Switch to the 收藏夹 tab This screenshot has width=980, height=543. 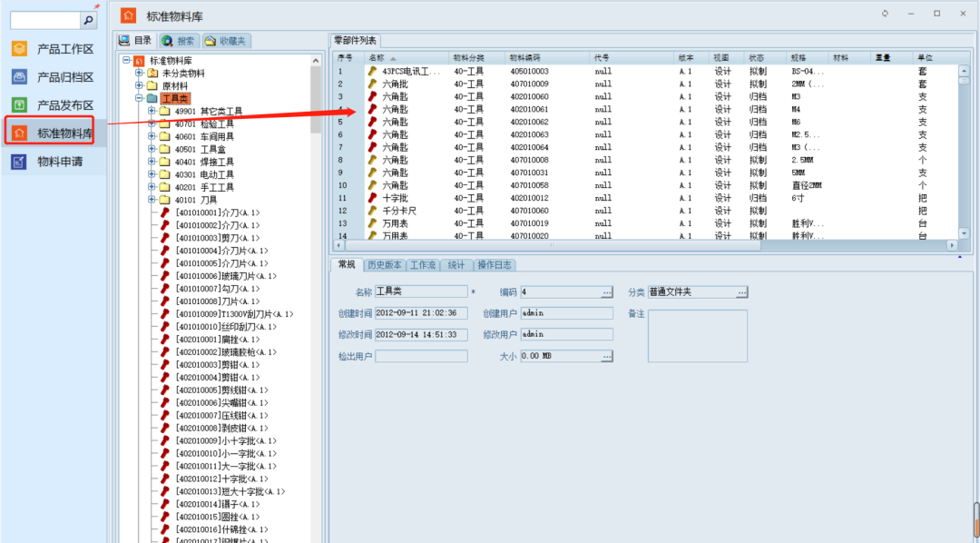226,41
